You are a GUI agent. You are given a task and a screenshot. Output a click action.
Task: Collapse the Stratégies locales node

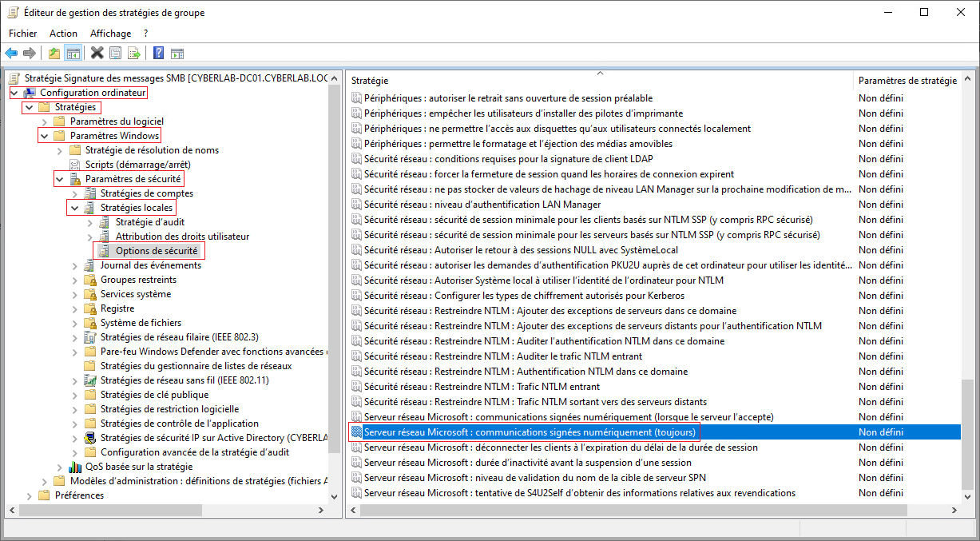click(75, 208)
